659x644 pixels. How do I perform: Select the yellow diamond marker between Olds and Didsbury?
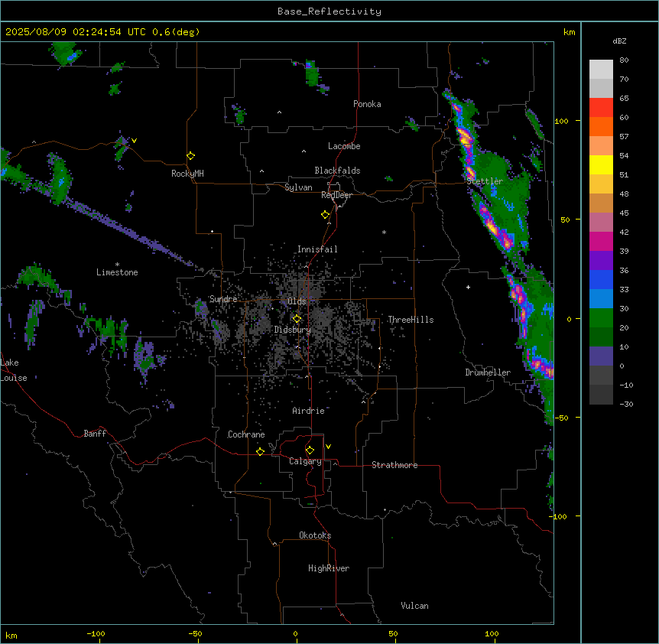click(x=297, y=319)
